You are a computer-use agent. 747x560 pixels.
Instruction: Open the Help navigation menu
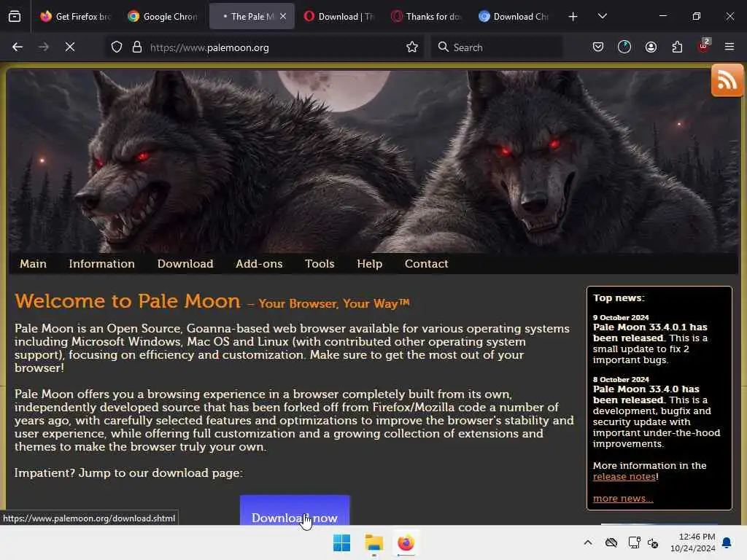point(370,264)
